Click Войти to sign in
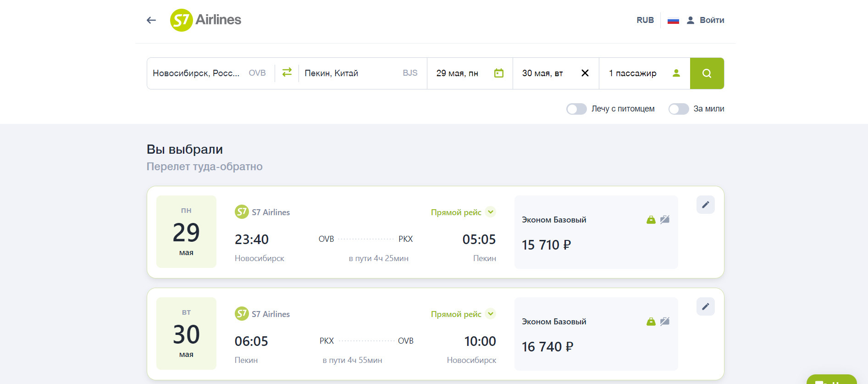 (x=706, y=20)
